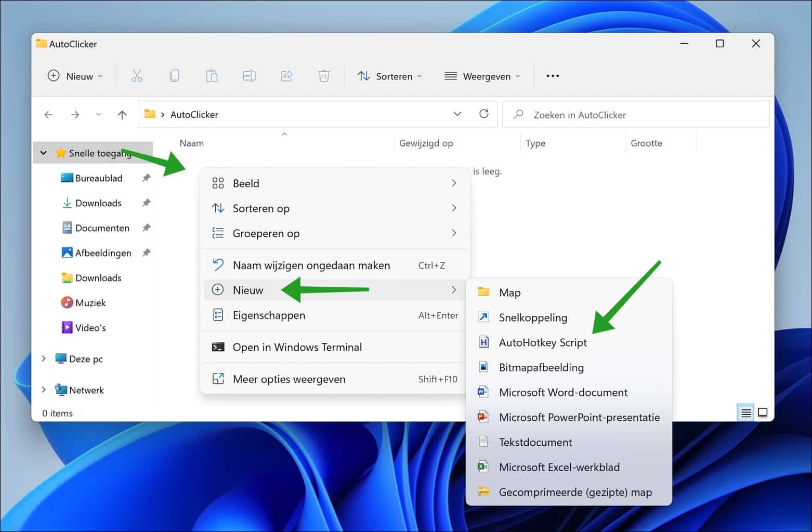Choose Open in Windows Terminal

(x=297, y=347)
